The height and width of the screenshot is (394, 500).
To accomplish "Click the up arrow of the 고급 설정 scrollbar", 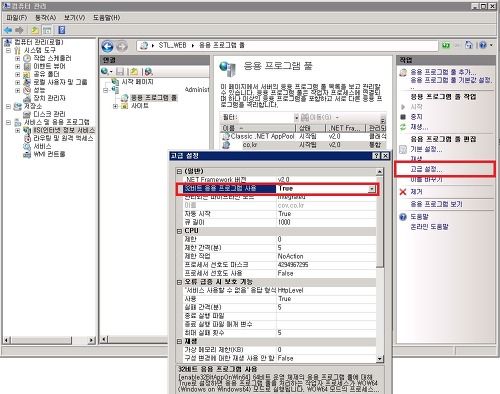I will coord(380,172).
